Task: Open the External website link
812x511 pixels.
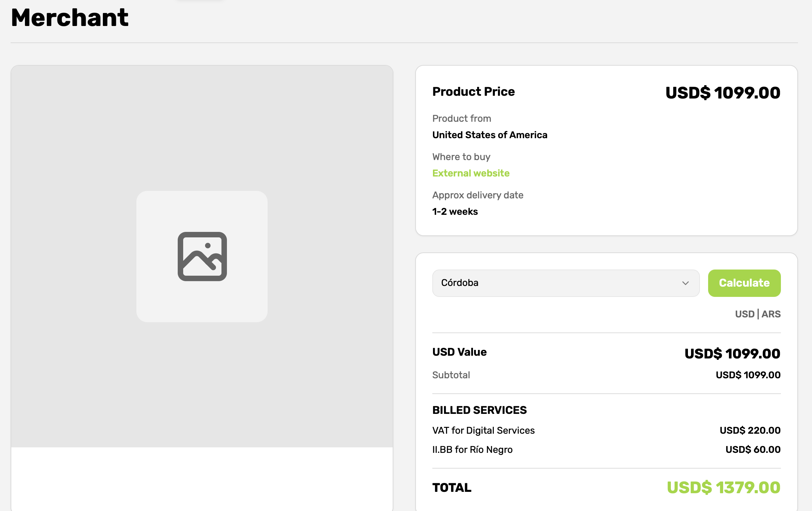Action: pos(471,173)
